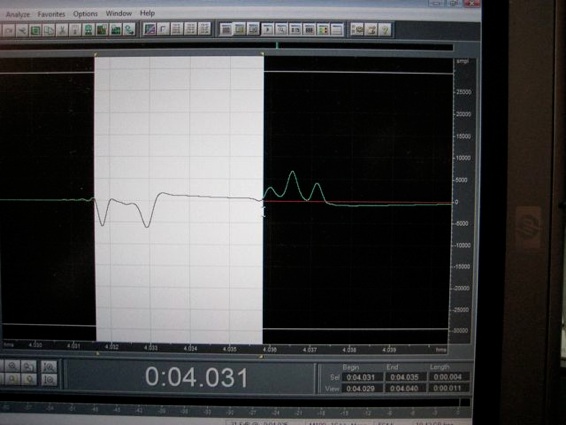This screenshot has width=566, height=425.
Task: Click the Sel Begin field 0:04.031
Action: (360, 377)
